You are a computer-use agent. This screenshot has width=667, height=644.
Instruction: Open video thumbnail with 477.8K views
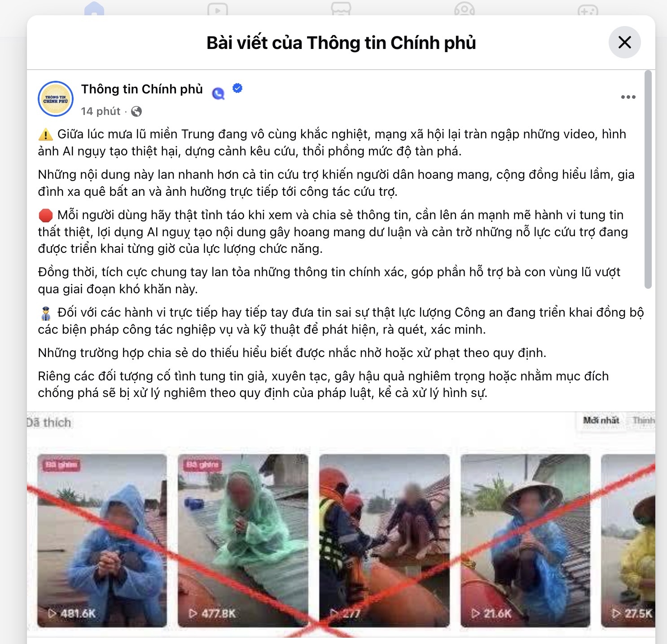click(243, 541)
